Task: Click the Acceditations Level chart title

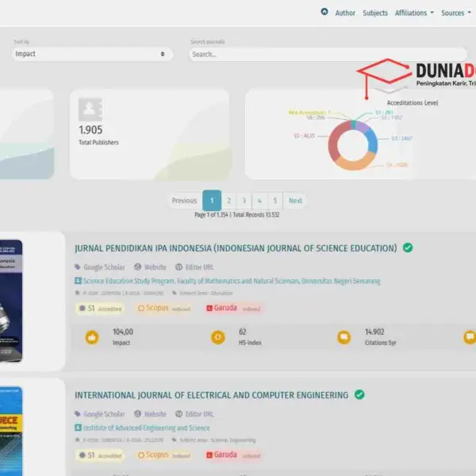Action: (x=413, y=103)
